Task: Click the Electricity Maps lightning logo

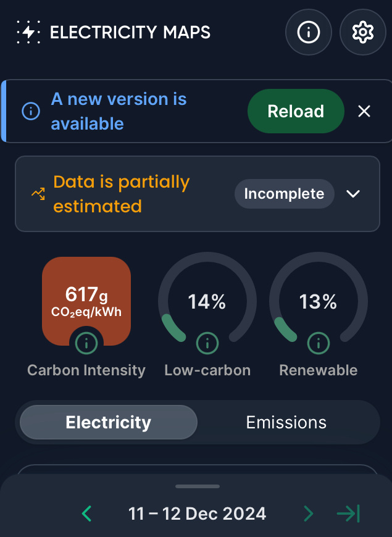Action: click(29, 32)
